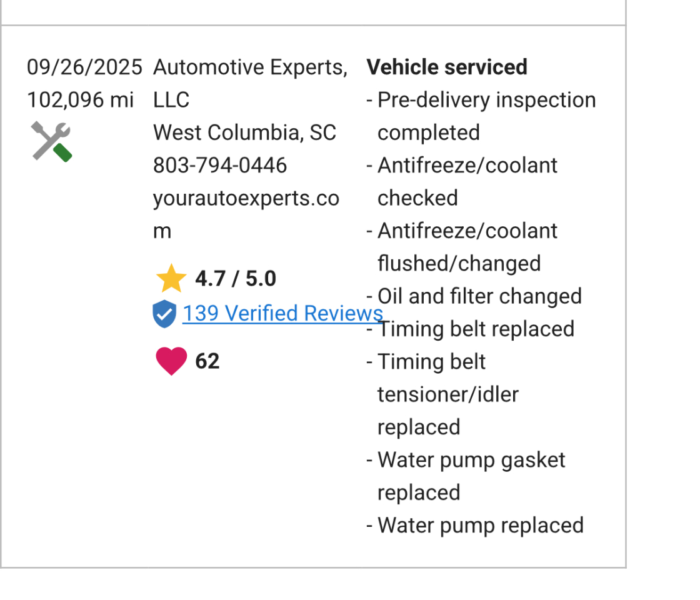Click the West Columbia, SC location
Screen dimensions: 700x600
(x=244, y=132)
